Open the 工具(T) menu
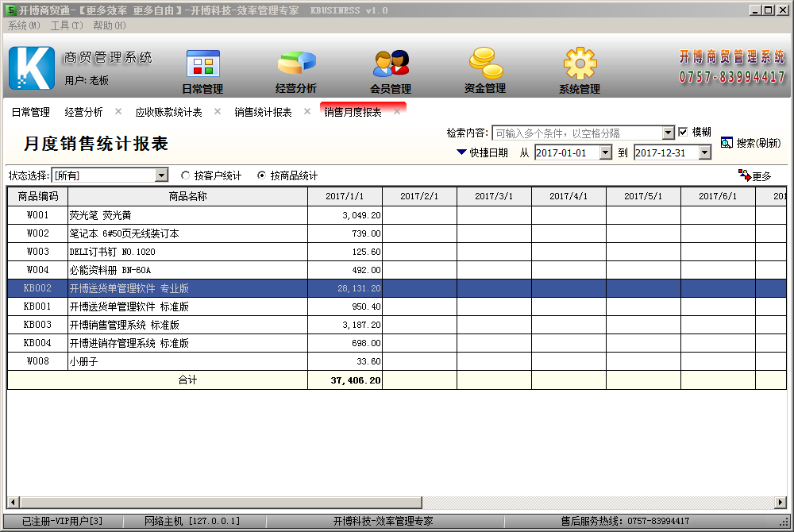 [x=67, y=25]
